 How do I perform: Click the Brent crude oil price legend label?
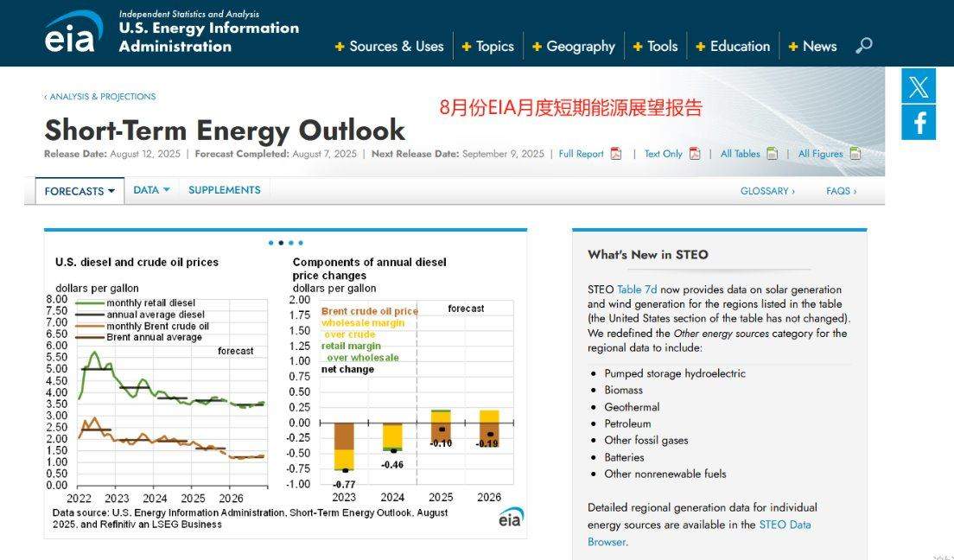point(369,311)
